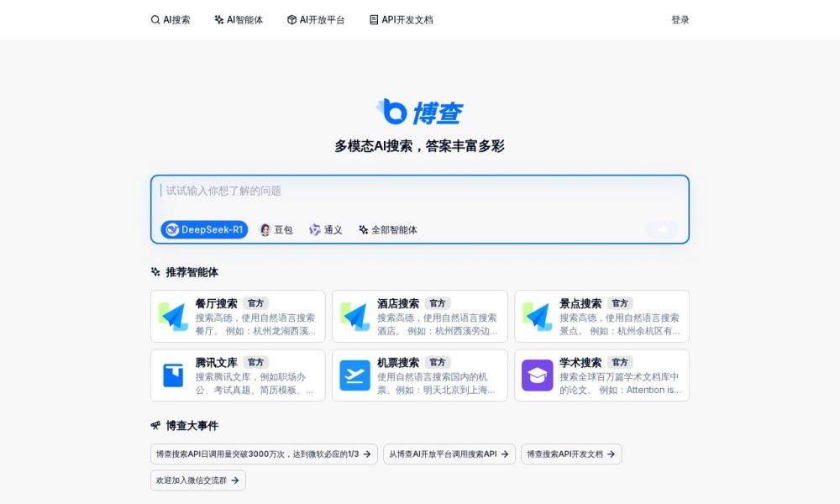
Task: Click 官方 badge on 酒店搜索 card
Action: [437, 303]
